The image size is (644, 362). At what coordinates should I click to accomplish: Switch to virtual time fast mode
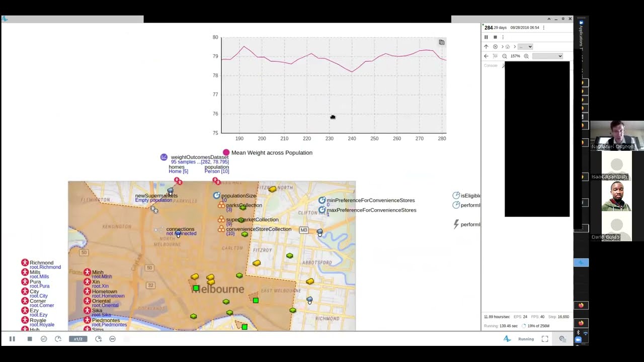click(112, 339)
